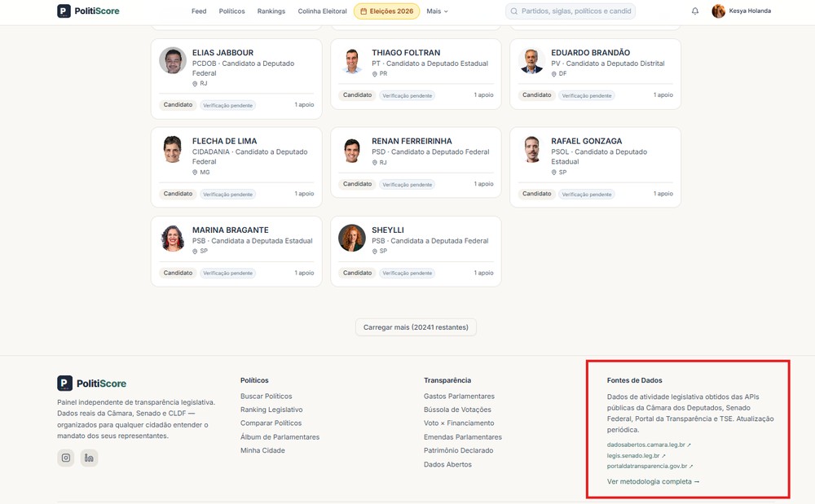Open Renan Ferreirinha's photo

(352, 149)
